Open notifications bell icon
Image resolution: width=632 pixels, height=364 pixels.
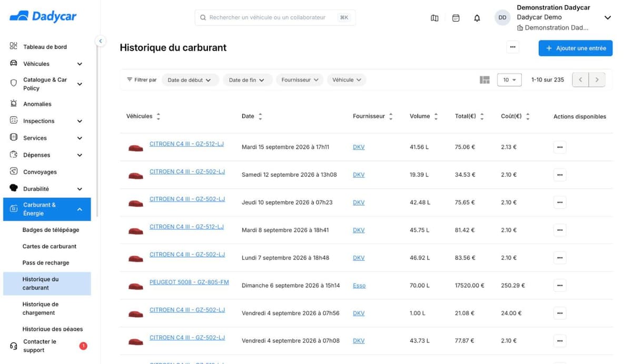pos(477,18)
